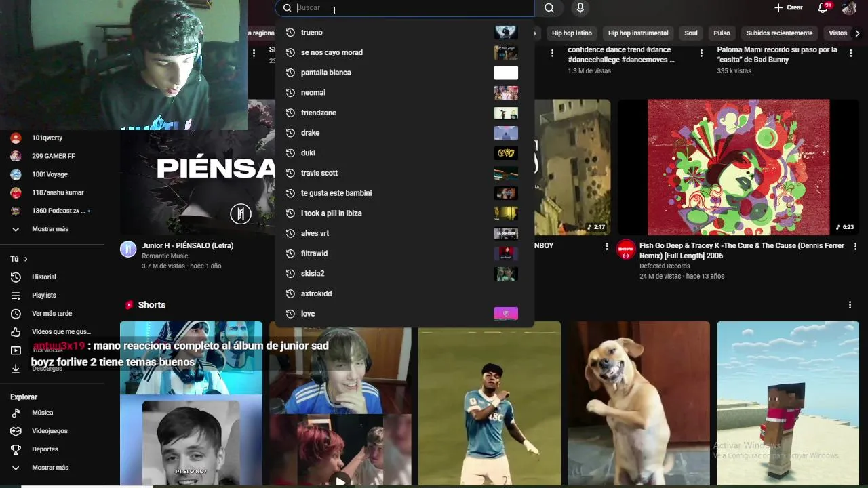Image resolution: width=868 pixels, height=488 pixels.
Task: Click history clock icon beside 'drake'
Action: pyautogui.click(x=290, y=133)
